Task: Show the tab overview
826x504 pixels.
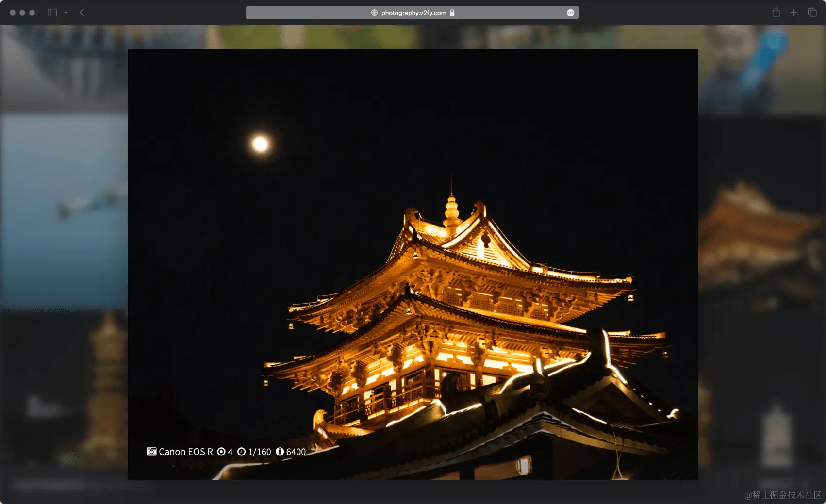Action: [812, 12]
